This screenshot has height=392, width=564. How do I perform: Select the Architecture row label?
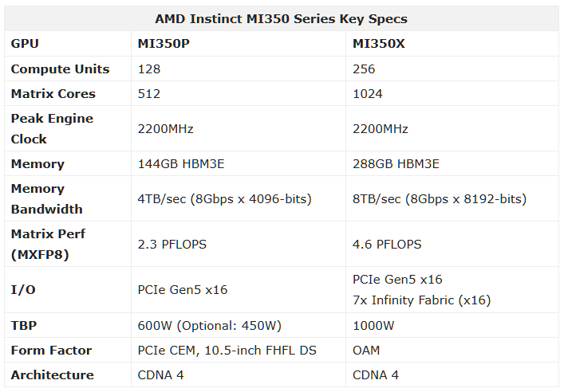point(52,374)
